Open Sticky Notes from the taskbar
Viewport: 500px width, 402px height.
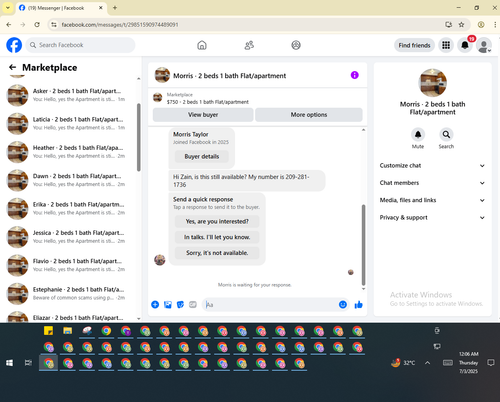pyautogui.click(x=48, y=331)
